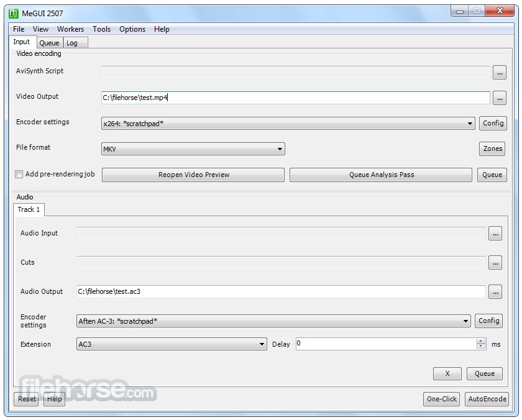Screen dimensions: 522x420
Task: Open the Tools menu
Action: [x=101, y=29]
